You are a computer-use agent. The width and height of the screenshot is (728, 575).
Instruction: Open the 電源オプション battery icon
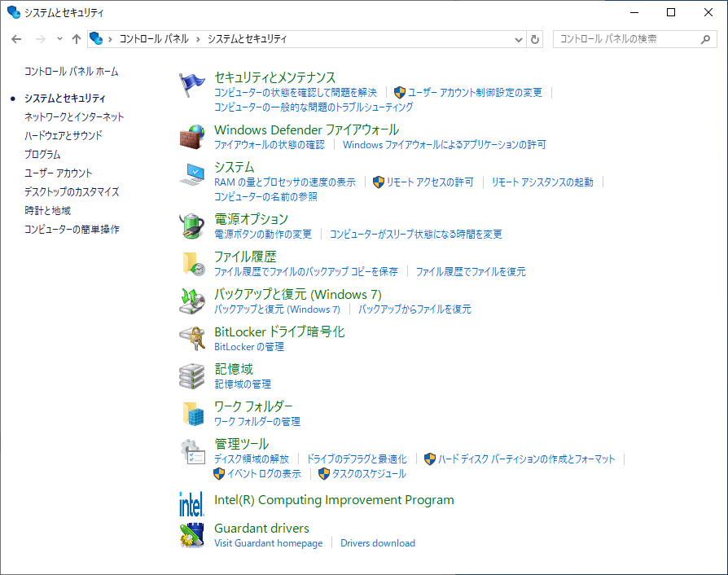(191, 226)
